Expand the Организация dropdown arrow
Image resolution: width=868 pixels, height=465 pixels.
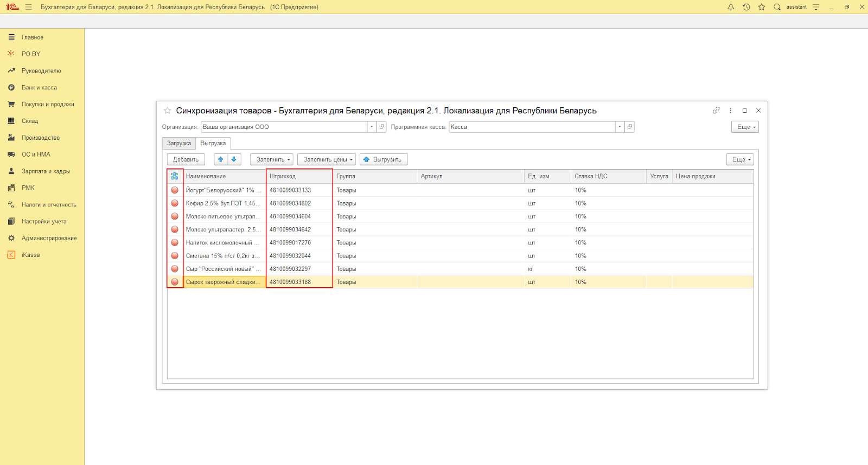coord(372,127)
